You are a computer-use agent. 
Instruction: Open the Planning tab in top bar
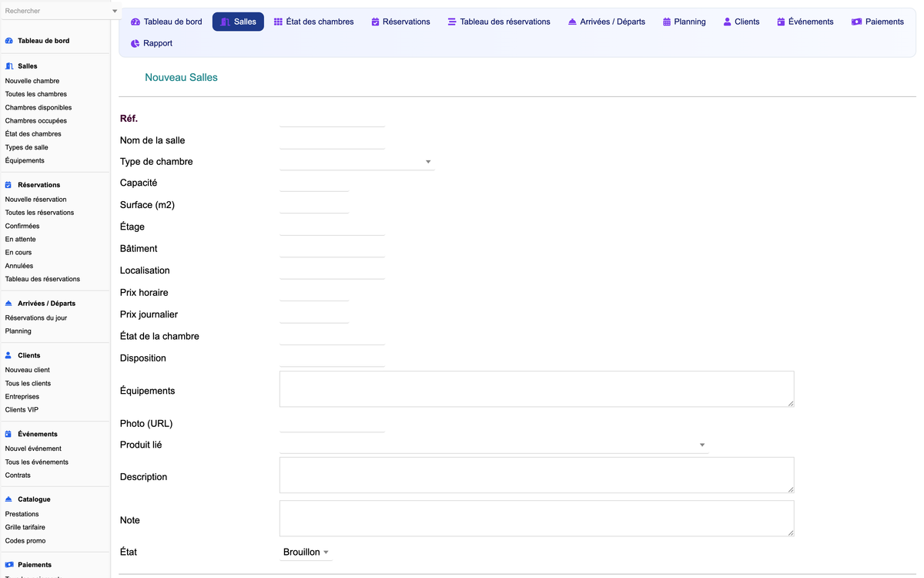pos(685,22)
